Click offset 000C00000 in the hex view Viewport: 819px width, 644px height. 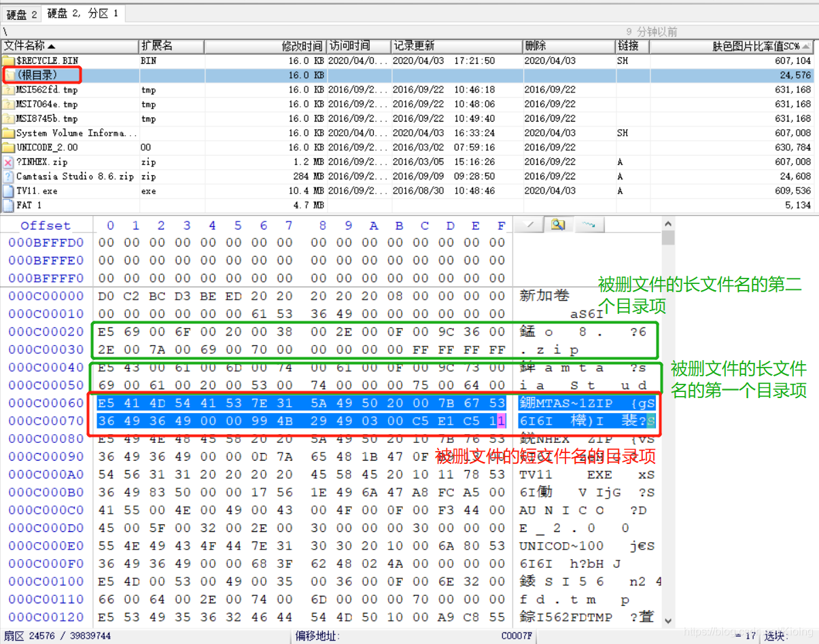46,296
